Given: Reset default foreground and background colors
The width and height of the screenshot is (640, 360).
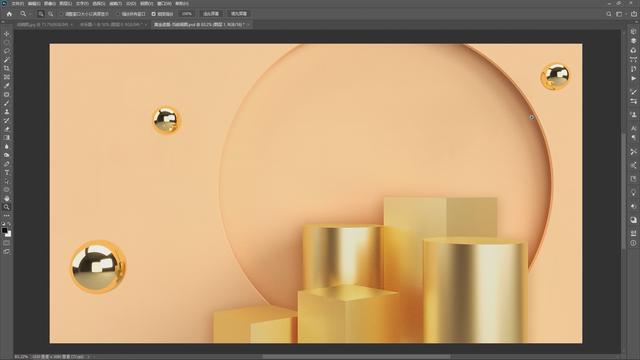Looking at the screenshot, I should 4,224.
